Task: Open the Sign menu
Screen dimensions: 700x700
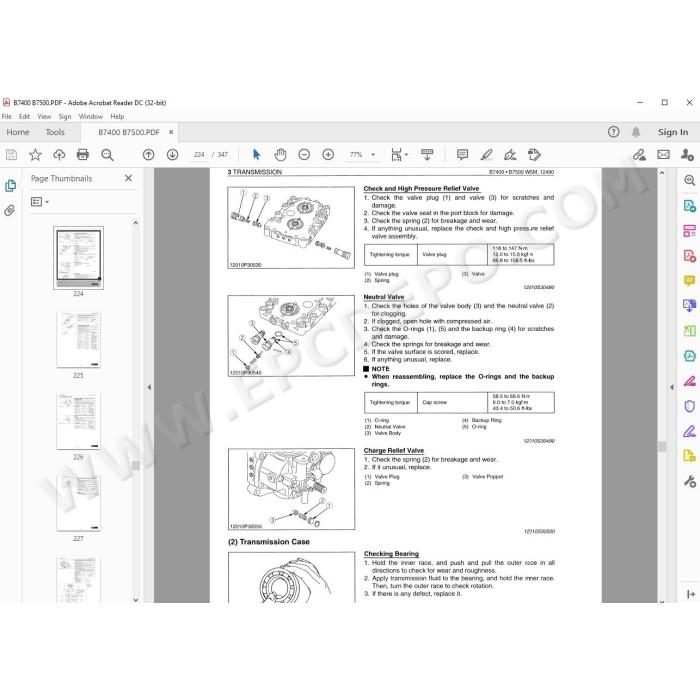Action: (65, 117)
